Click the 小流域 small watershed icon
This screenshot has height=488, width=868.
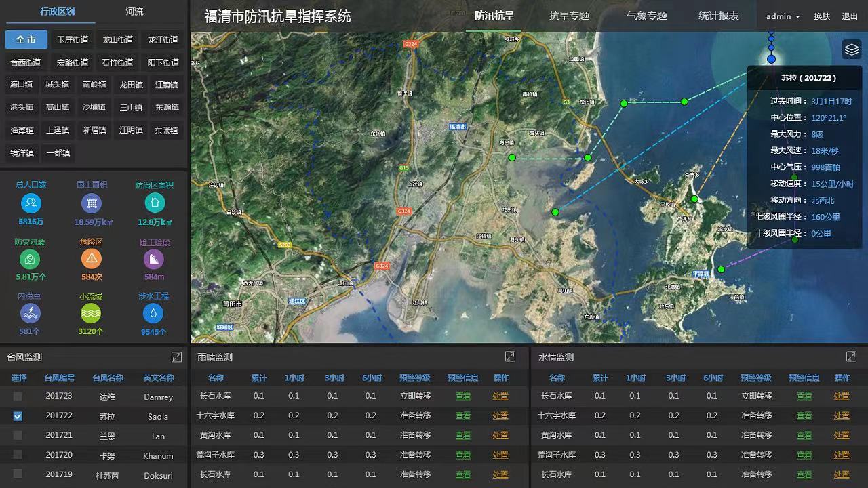(x=91, y=313)
